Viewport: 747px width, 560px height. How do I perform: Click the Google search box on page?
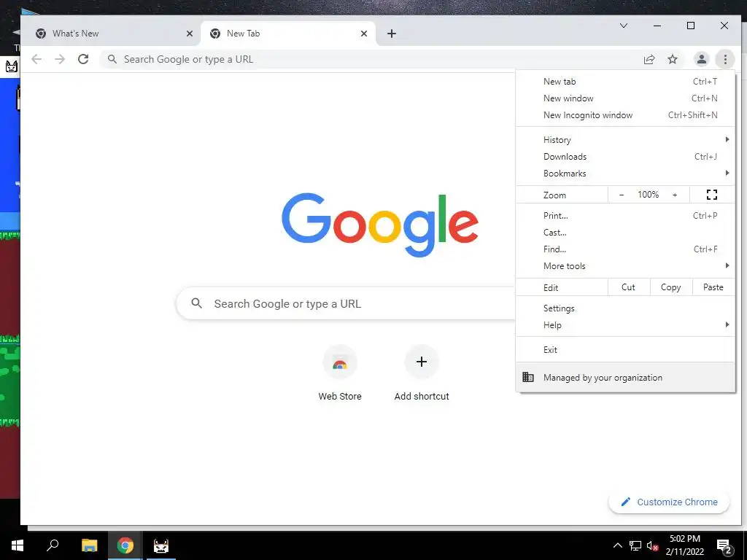346,303
